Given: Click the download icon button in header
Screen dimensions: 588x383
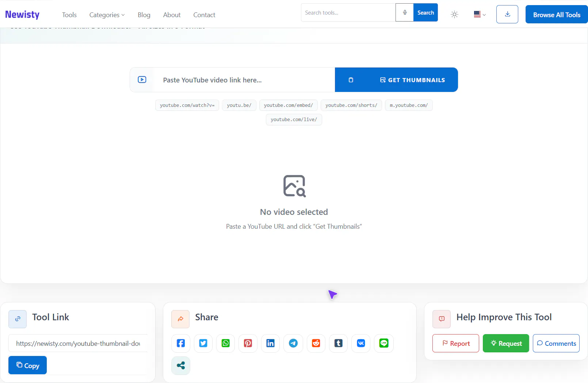Looking at the screenshot, I should (x=507, y=15).
